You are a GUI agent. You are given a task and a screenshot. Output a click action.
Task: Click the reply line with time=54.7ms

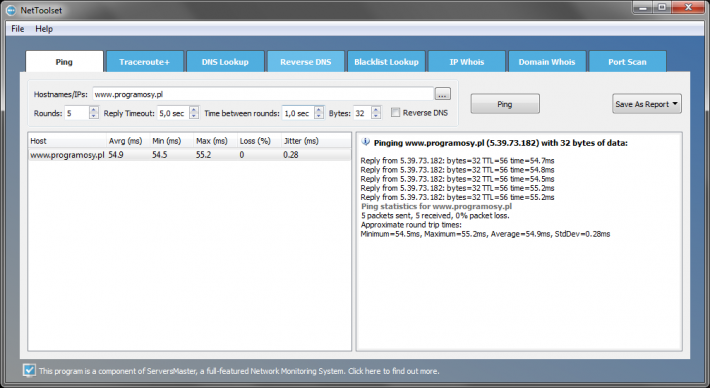pyautogui.click(x=457, y=161)
